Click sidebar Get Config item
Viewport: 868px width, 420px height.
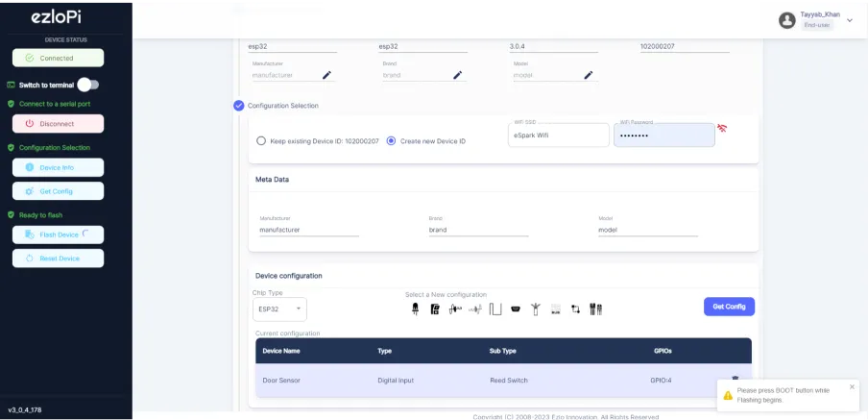58,191
